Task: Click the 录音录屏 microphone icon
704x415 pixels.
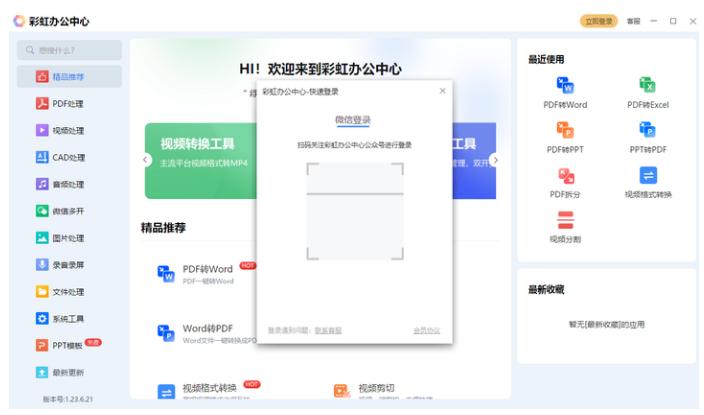Action: (x=42, y=265)
